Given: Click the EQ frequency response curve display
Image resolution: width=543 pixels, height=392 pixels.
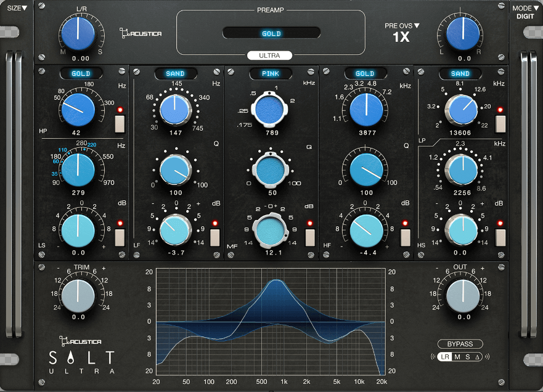Looking at the screenshot, I should point(271,322).
